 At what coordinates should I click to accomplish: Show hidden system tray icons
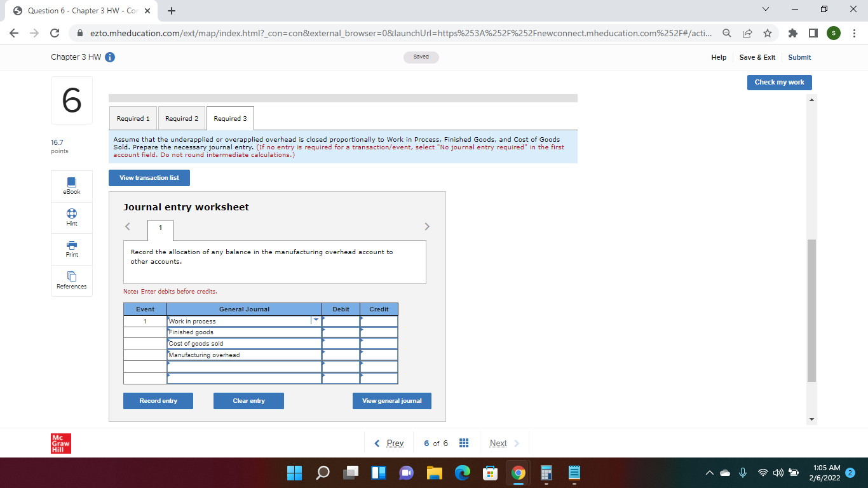(710, 473)
